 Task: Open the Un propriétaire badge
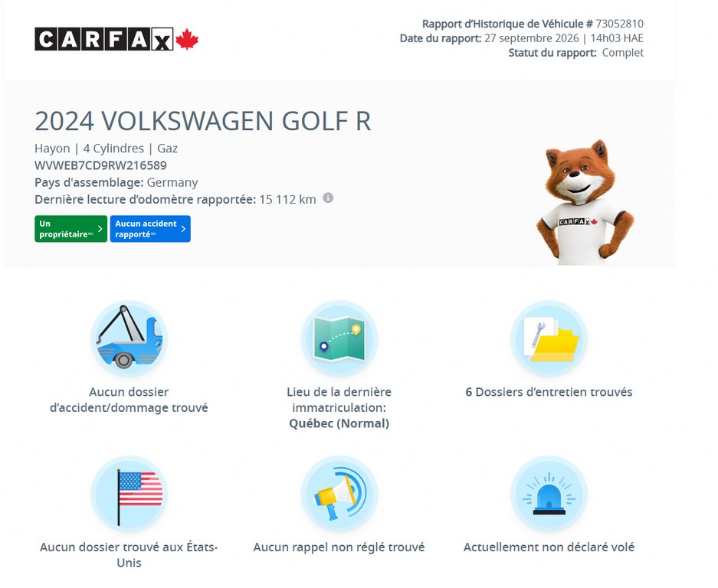[x=71, y=229]
